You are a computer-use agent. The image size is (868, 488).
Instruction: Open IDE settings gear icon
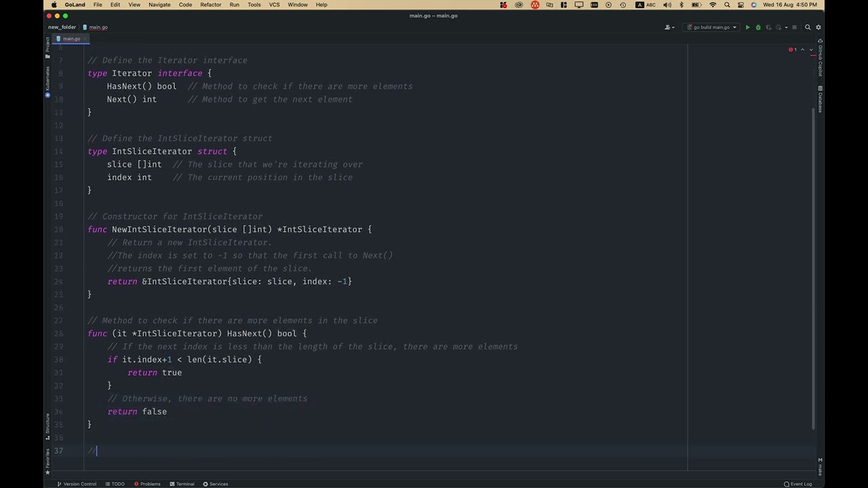[818, 27]
